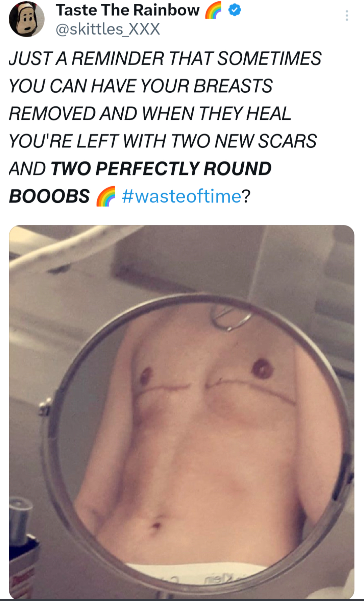The height and width of the screenshot is (601, 364).
Task: Click the bold text TWO PERFECTLY ROUND
Action: point(161,168)
